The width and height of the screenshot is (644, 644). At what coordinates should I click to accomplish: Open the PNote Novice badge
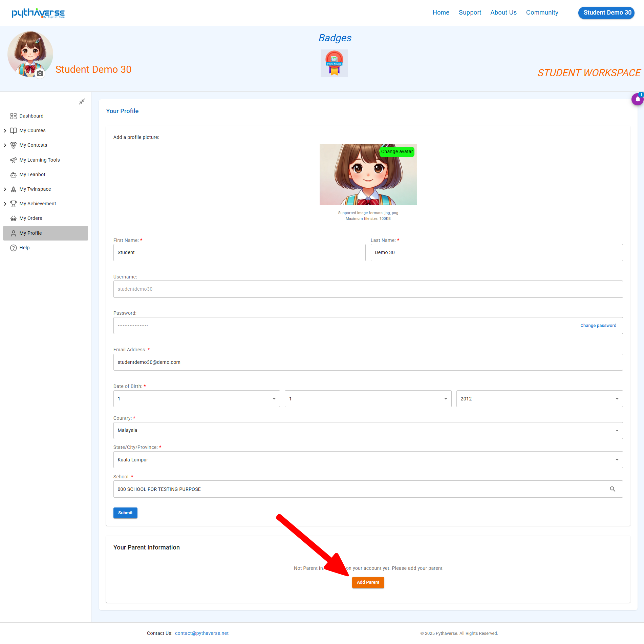[x=334, y=63]
